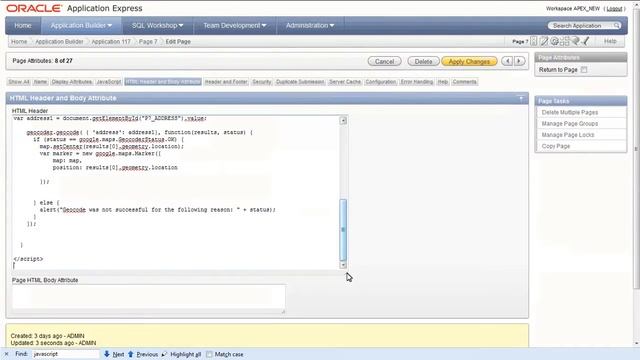Expand the SQL Workshop dropdown
Screen dimensions: 640x360
[157, 25]
